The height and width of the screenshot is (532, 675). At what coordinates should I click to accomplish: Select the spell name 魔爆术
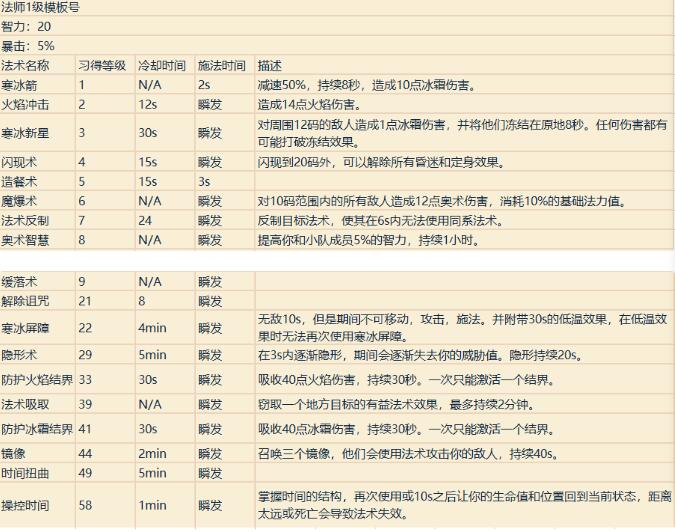coord(19,201)
